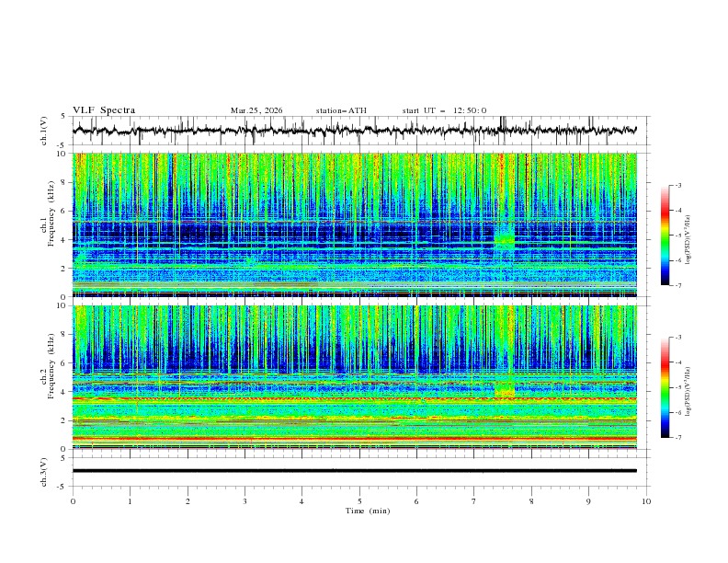The height and width of the screenshot is (563, 728).
Task: Click time axis tick label "7"
Action: 474,501
